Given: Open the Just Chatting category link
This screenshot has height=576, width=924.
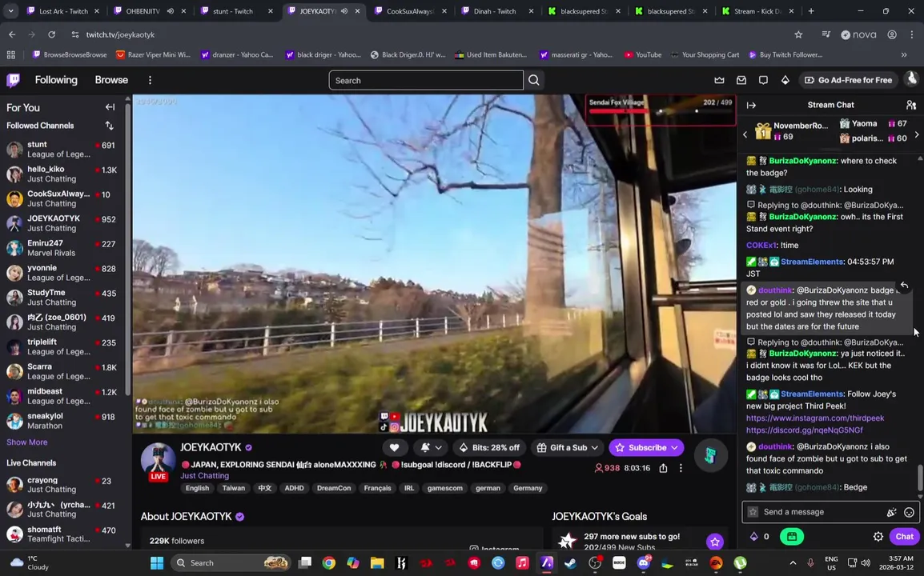Looking at the screenshot, I should [204, 476].
